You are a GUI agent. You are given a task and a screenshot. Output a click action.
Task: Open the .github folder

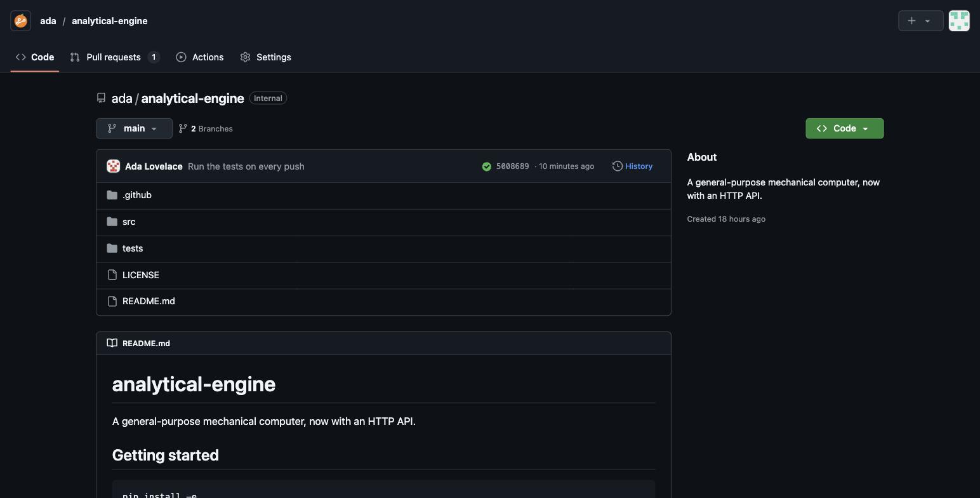[137, 195]
